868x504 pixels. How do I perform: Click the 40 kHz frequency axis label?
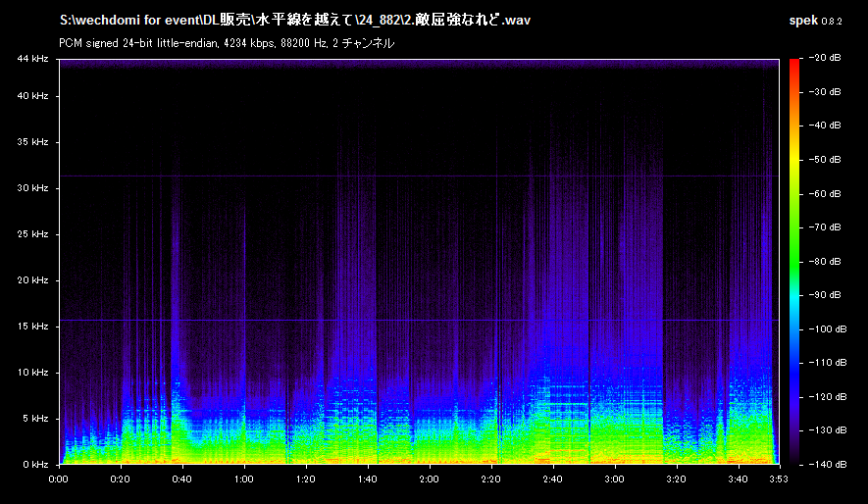pyautogui.click(x=32, y=96)
